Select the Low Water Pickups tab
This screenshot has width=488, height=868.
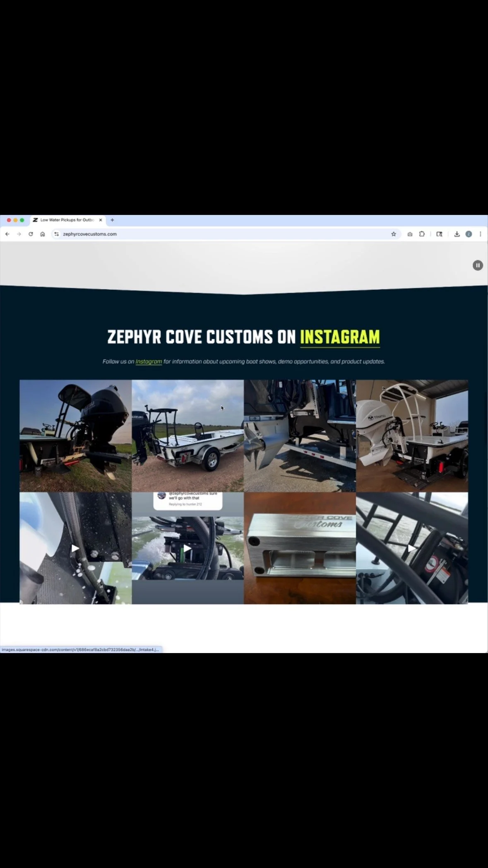click(68, 220)
